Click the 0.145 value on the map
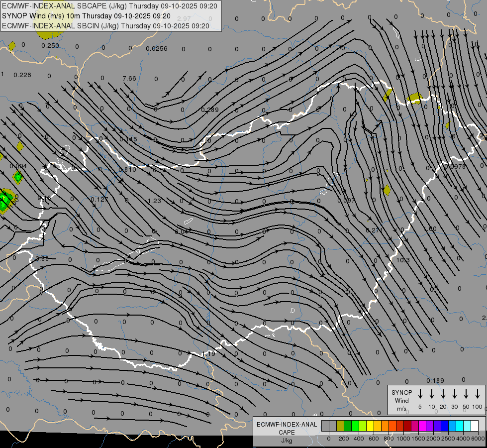 point(128,139)
